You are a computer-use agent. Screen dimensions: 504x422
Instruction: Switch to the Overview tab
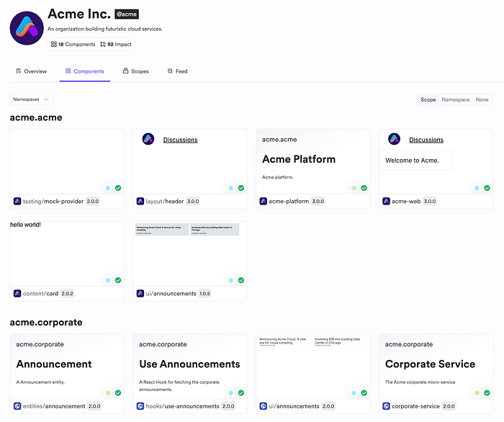[31, 71]
